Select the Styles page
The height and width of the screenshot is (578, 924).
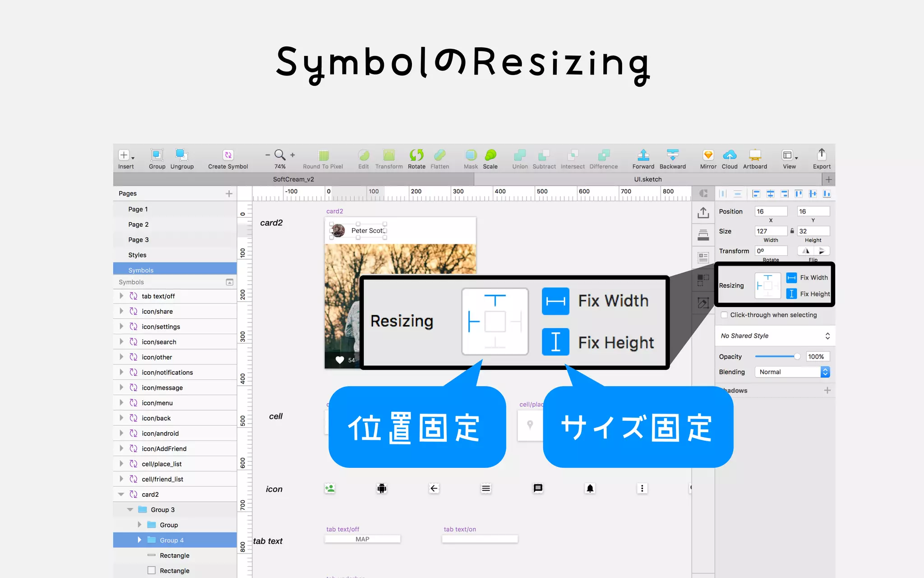tap(175, 255)
